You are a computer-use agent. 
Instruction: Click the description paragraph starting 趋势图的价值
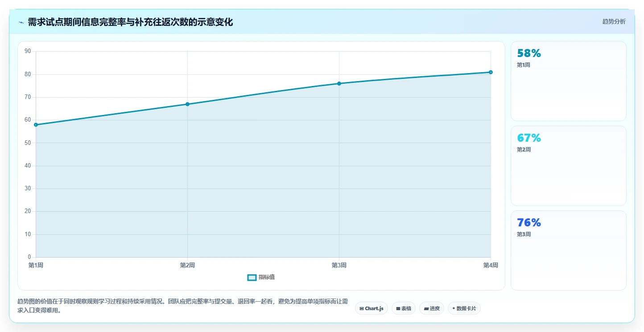pyautogui.click(x=182, y=306)
